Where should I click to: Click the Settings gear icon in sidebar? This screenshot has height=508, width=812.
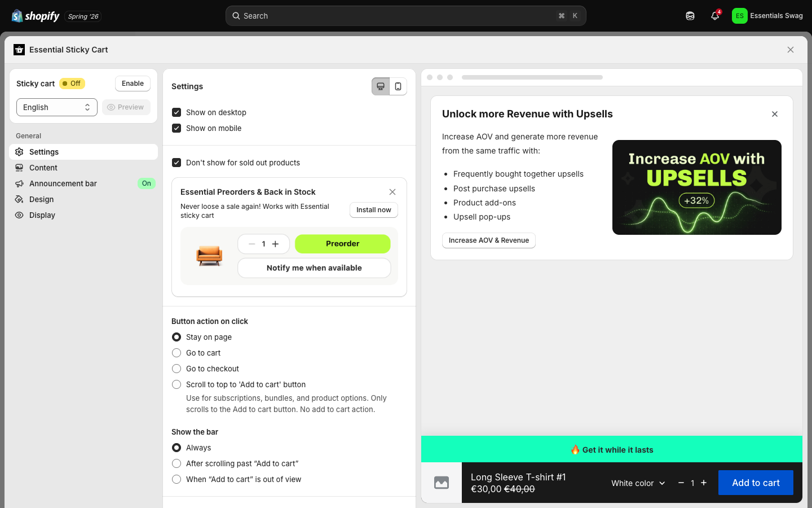point(19,152)
